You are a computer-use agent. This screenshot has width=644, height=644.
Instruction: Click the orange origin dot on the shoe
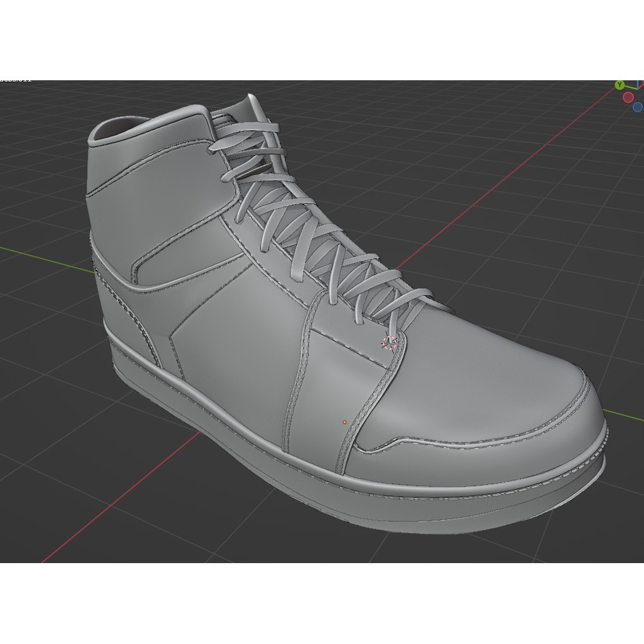(344, 422)
